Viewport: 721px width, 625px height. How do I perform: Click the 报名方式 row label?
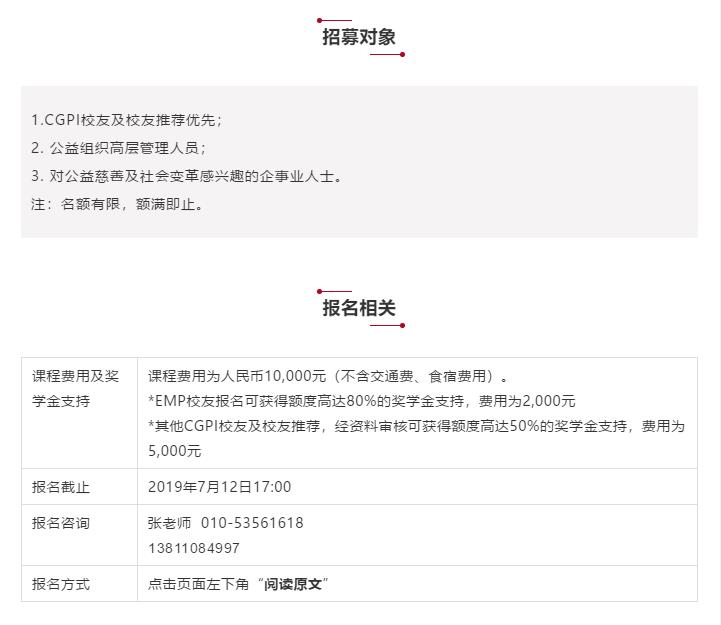[61, 585]
